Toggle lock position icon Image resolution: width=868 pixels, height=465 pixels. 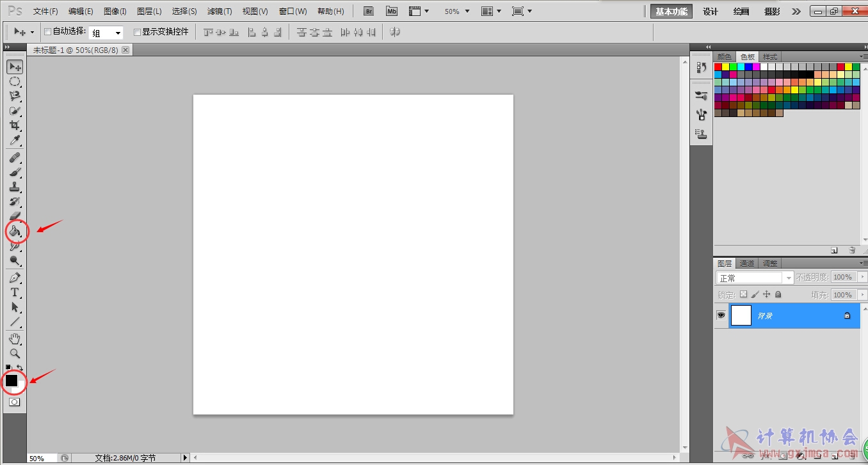pyautogui.click(x=766, y=295)
